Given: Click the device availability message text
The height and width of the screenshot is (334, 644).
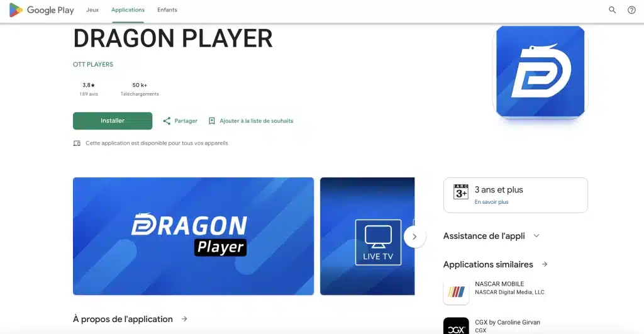Looking at the screenshot, I should (157, 143).
